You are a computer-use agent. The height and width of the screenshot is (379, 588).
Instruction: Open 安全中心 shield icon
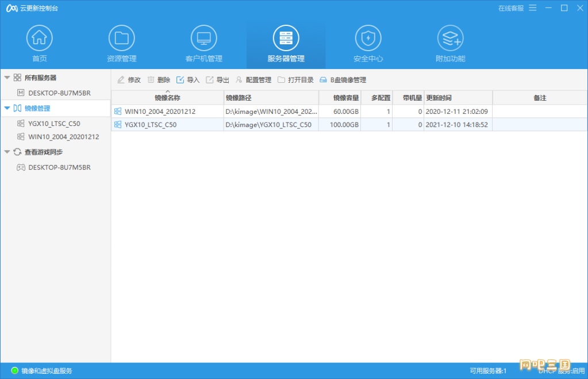[368, 39]
